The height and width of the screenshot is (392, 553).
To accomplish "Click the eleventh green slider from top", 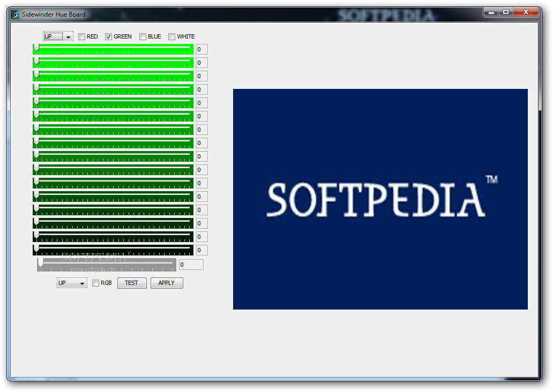I will pos(113,183).
